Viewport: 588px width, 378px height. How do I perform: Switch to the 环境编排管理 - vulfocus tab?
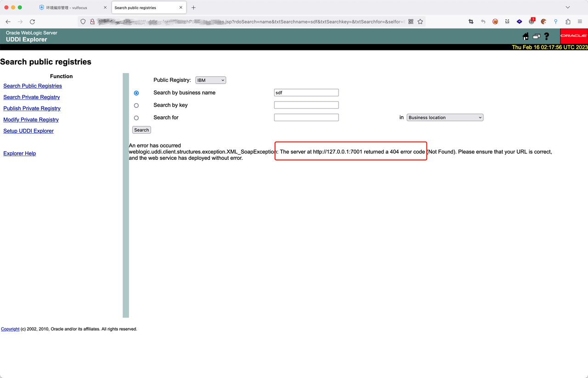click(x=73, y=8)
